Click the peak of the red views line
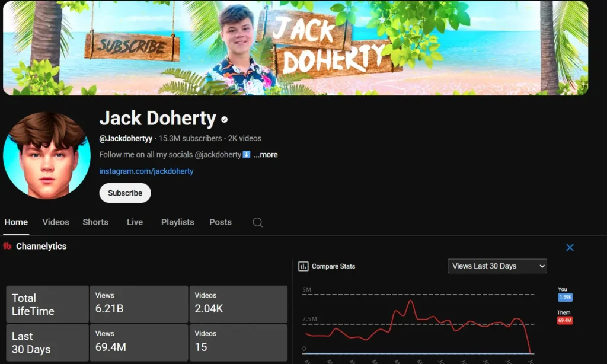Image resolution: width=607 pixels, height=364 pixels. pyautogui.click(x=410, y=301)
